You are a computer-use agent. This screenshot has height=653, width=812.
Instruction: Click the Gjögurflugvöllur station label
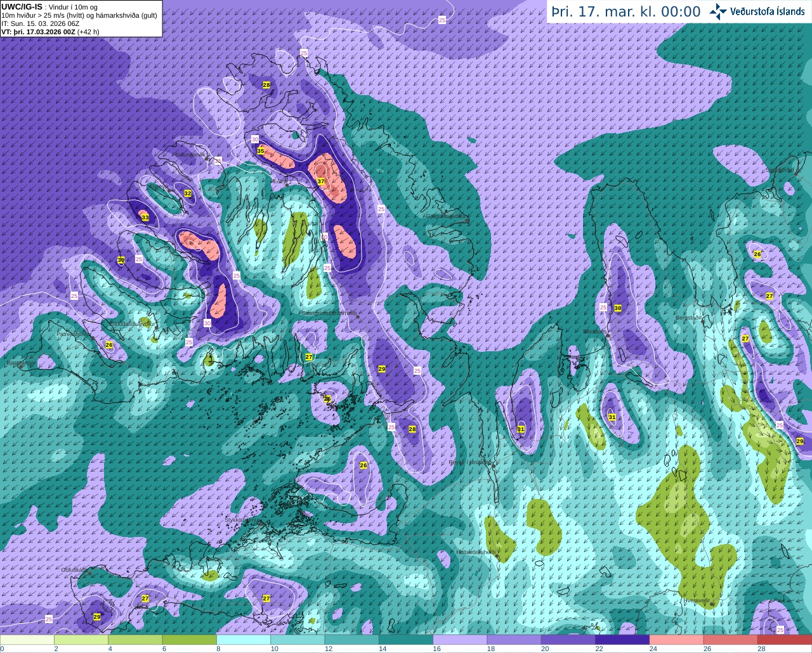pyautogui.click(x=447, y=216)
